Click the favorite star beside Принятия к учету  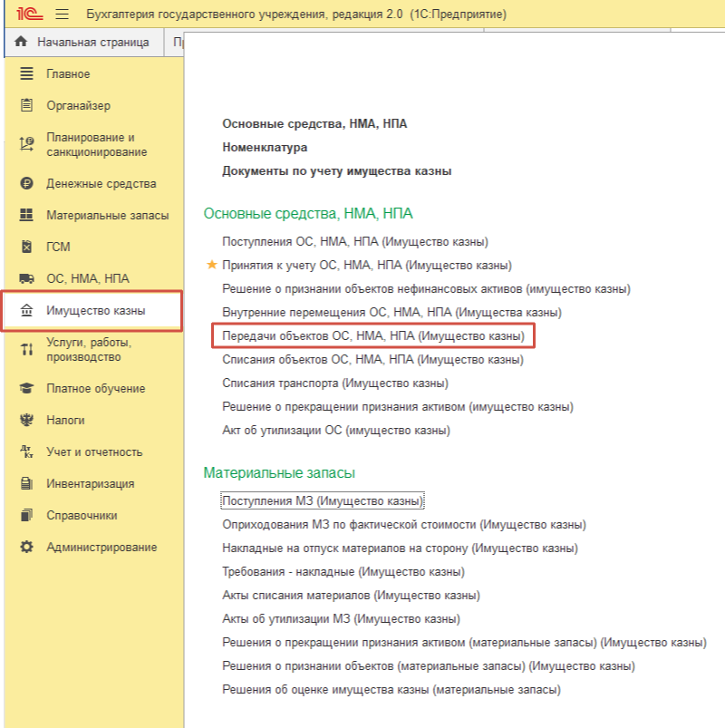point(212,265)
